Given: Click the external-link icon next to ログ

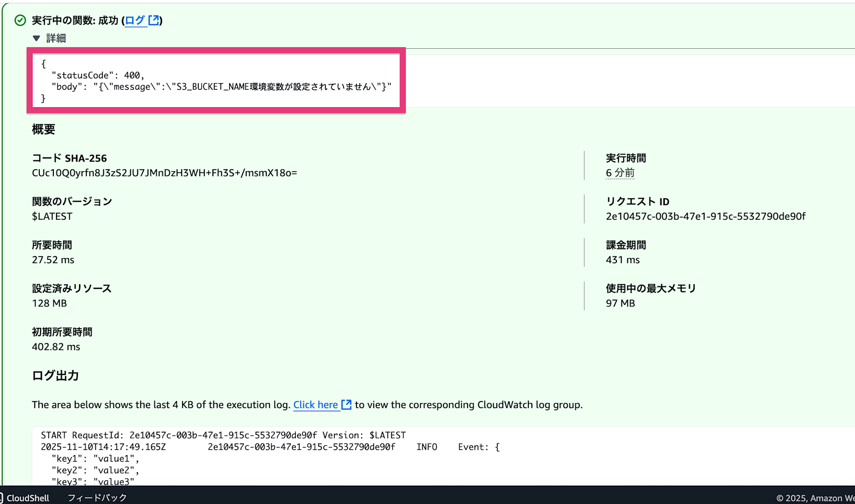Looking at the screenshot, I should 154,20.
